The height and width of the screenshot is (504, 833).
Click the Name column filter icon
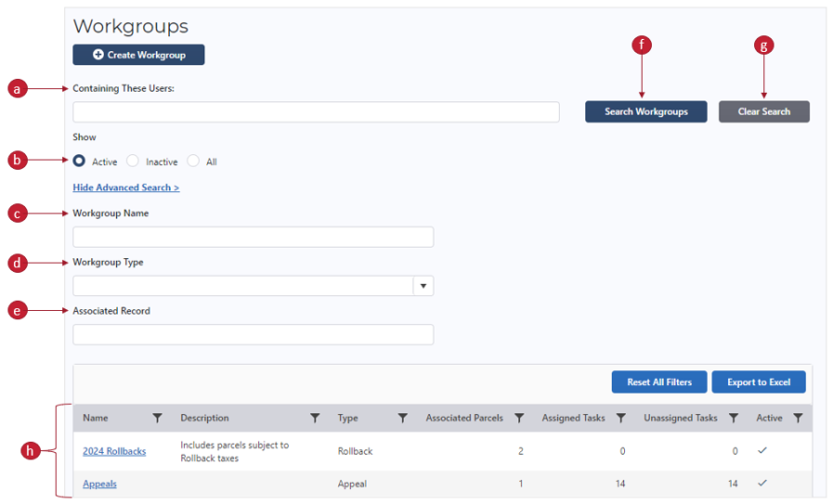[x=157, y=419]
